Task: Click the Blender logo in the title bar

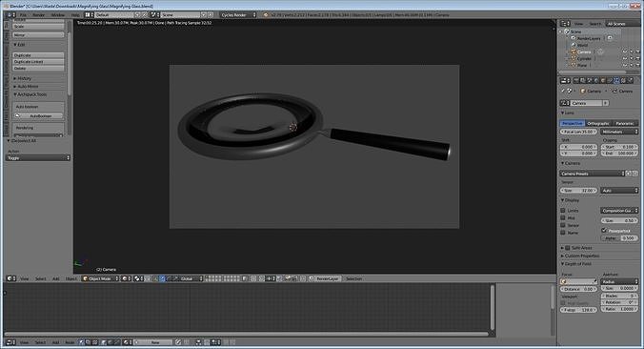Action: (x=6, y=6)
